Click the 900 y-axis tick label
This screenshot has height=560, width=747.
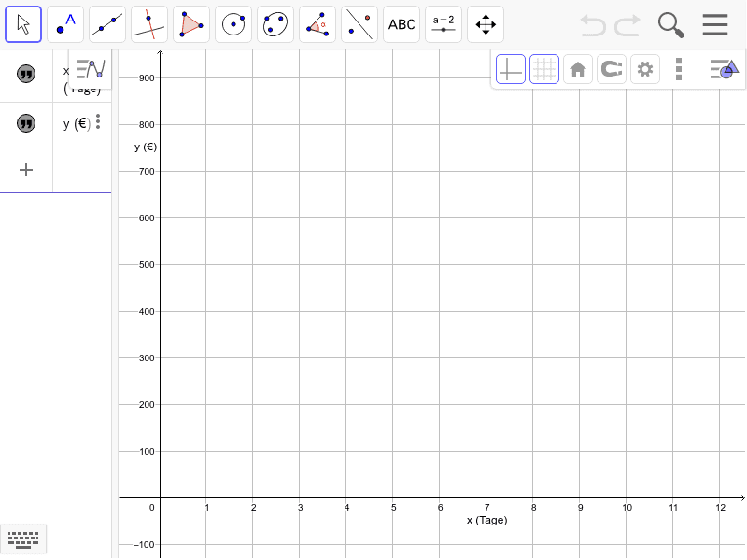tap(147, 78)
